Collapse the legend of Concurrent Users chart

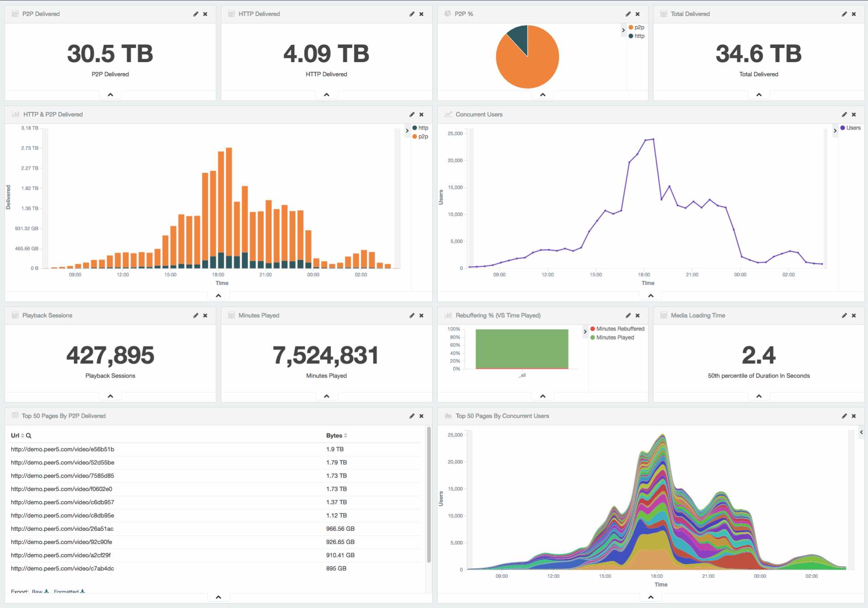tap(835, 131)
